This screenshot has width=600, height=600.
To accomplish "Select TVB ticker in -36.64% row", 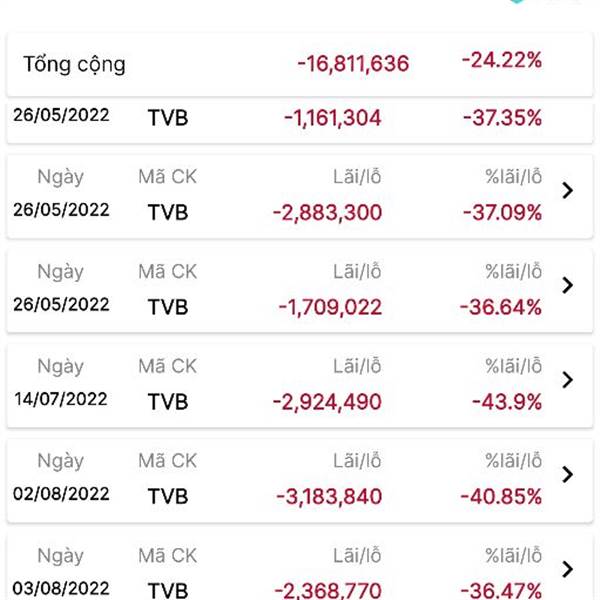I will coord(168,307).
